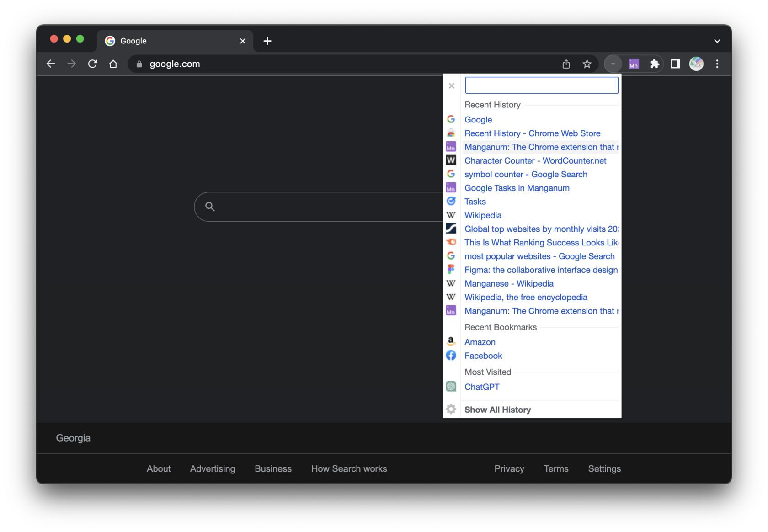Open the Terms footer link
Viewport: 768px width, 532px height.
tap(556, 469)
